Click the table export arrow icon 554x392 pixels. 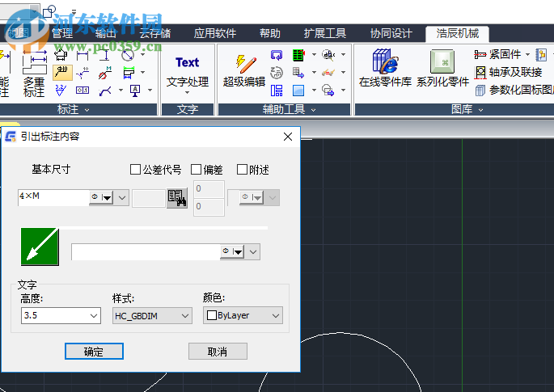298,73
